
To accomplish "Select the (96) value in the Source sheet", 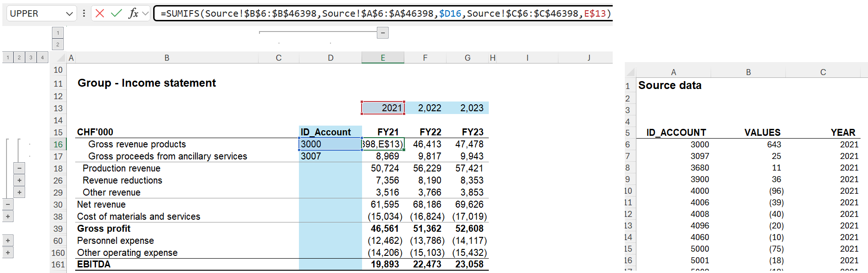I will point(776,191).
